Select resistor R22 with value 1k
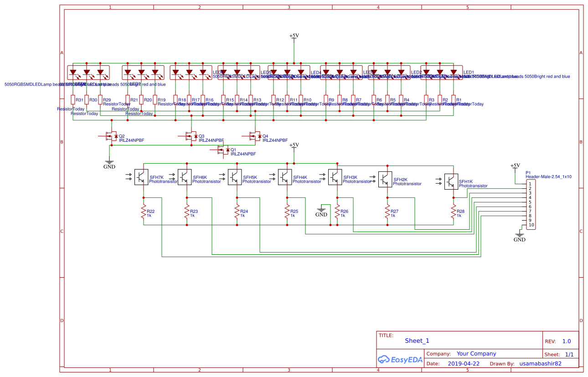Viewport: 588px width, 377px height. [143, 212]
